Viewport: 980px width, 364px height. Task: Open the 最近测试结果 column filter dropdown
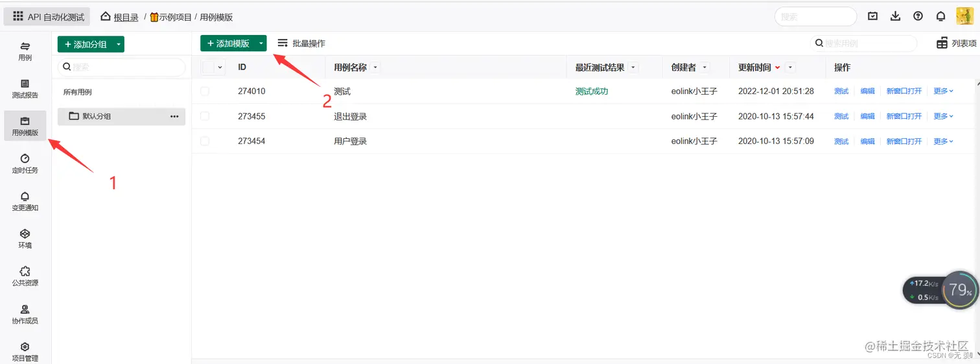click(633, 67)
